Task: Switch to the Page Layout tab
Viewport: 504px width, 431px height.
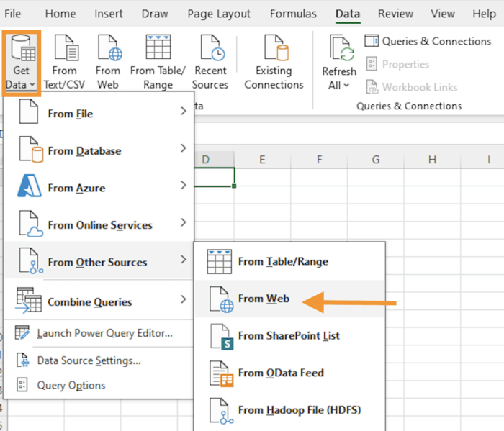Action: click(x=219, y=14)
